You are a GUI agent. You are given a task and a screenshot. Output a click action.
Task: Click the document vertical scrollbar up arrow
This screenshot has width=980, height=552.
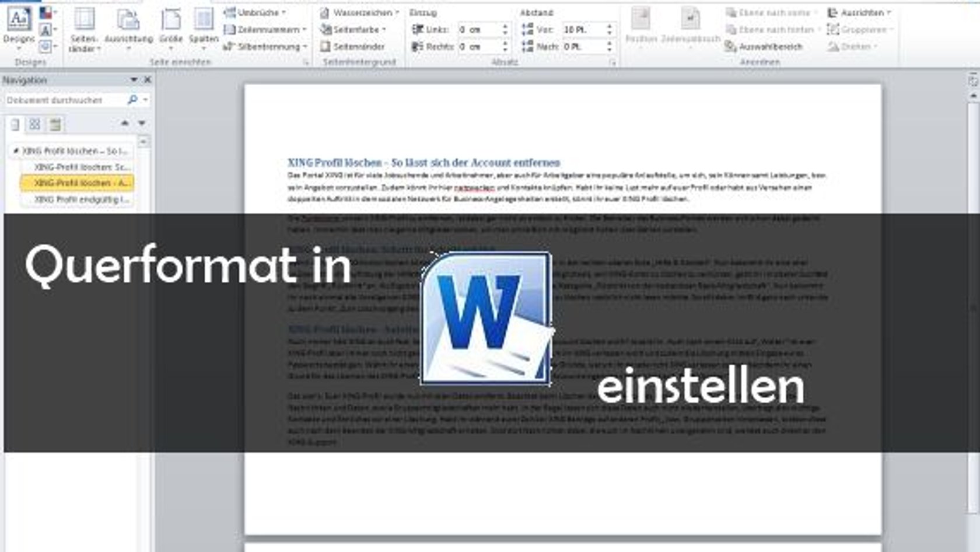click(x=973, y=95)
